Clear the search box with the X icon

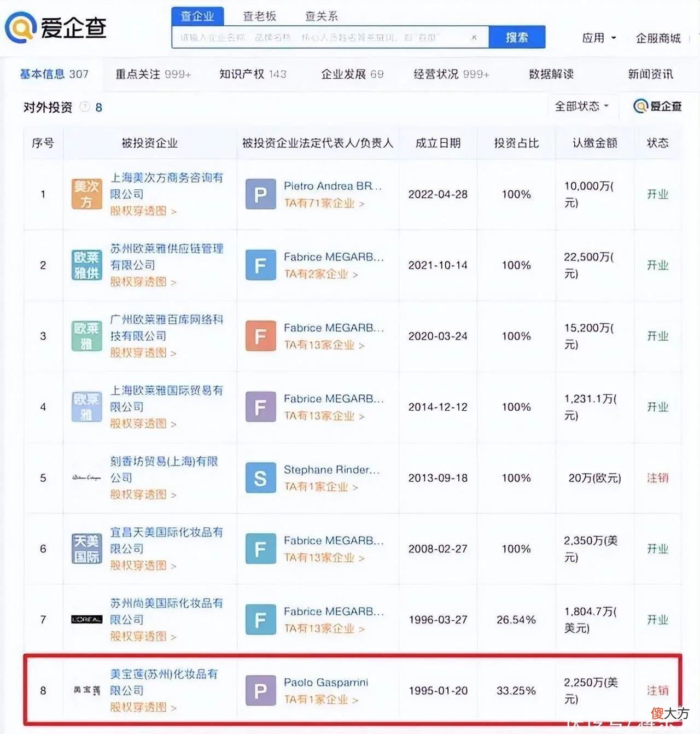coord(474,37)
